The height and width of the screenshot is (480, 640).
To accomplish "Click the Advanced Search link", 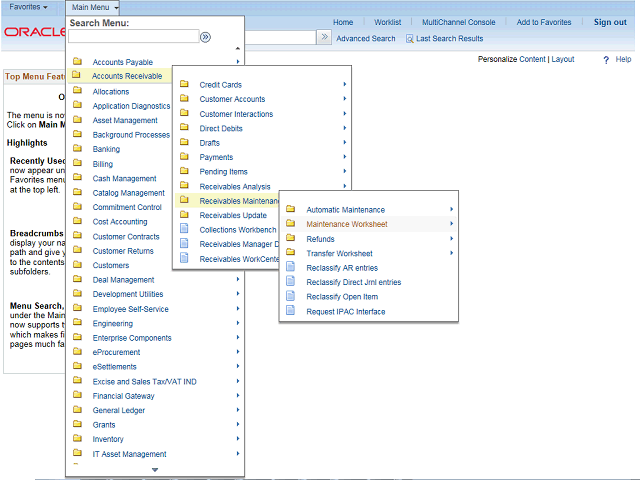I will click(x=365, y=39).
